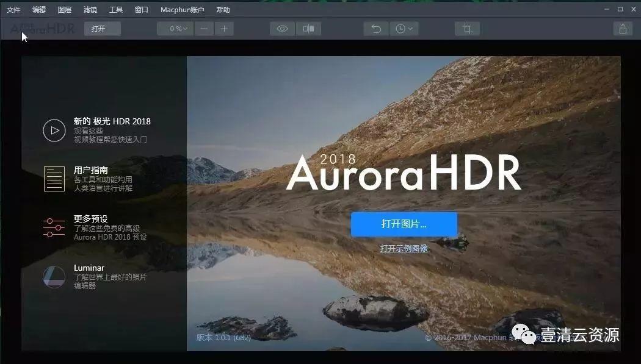
Task: Click the undo arrow icon
Action: click(x=376, y=29)
